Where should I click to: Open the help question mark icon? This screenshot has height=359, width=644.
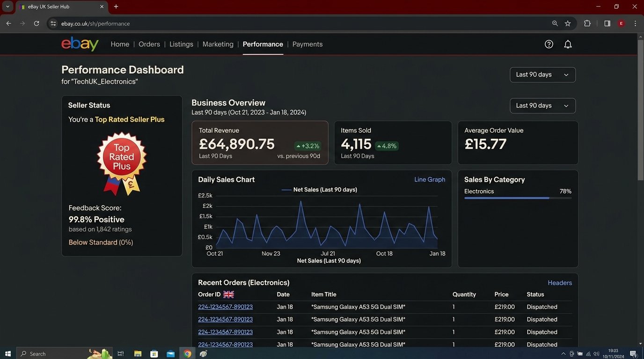tap(549, 44)
